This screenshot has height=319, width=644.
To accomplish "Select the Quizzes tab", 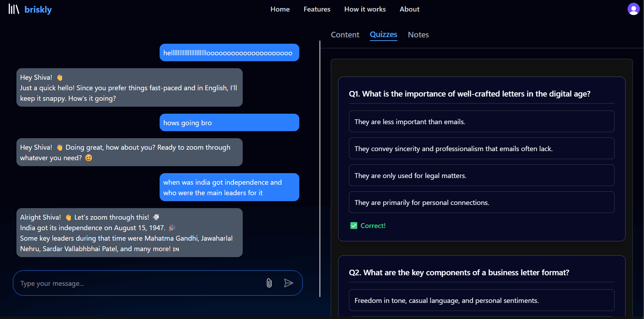I will click(x=383, y=35).
